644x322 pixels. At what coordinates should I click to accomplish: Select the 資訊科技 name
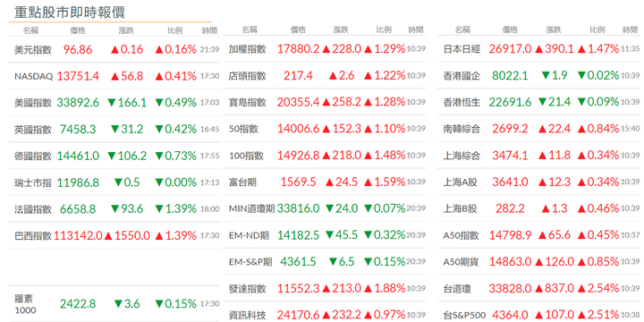click(247, 316)
